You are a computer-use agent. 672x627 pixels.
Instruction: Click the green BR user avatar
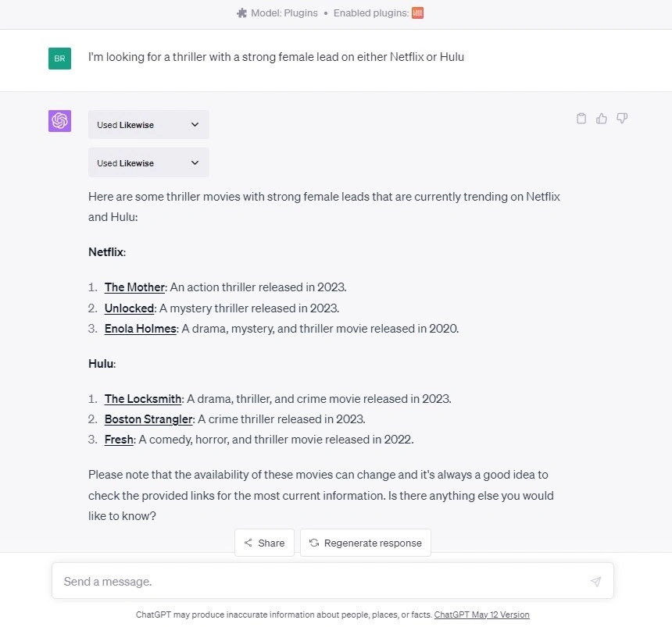pos(59,59)
